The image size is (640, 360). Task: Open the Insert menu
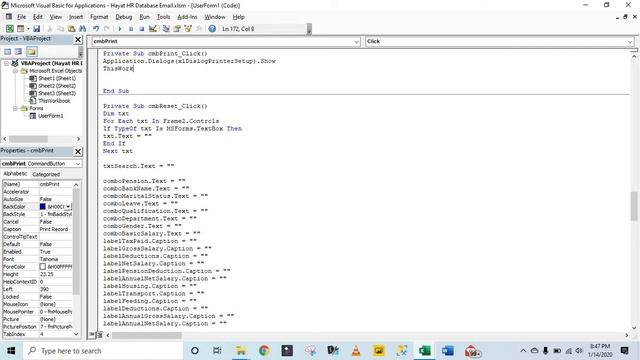[76, 17]
